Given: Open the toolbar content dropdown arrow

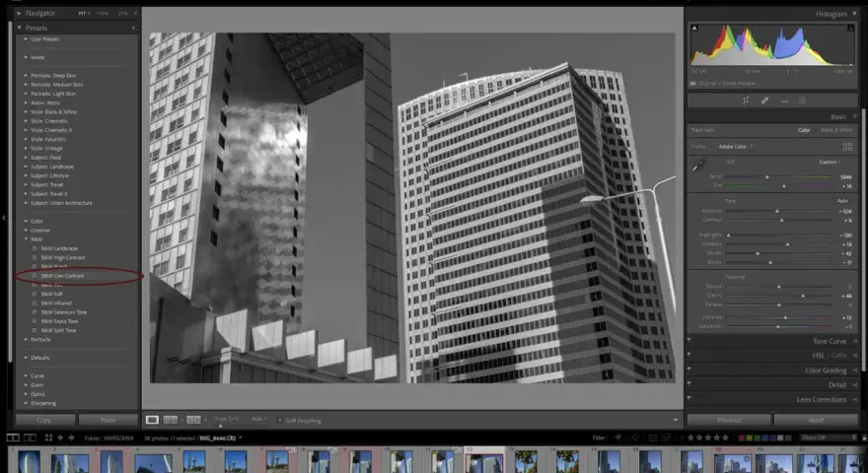Looking at the screenshot, I should click(676, 421).
